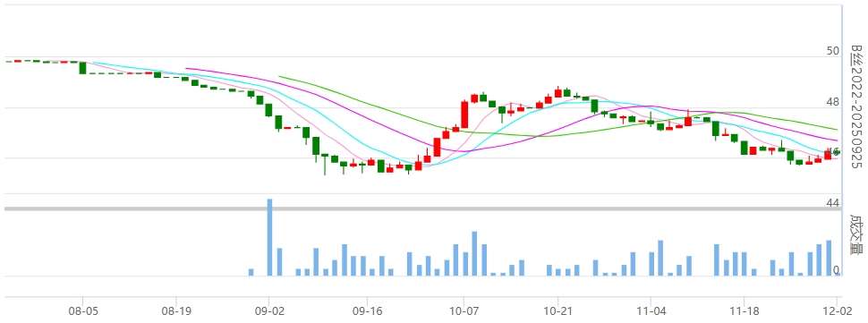Click the 10-07 date axis label
The image size is (868, 323).
point(464,311)
